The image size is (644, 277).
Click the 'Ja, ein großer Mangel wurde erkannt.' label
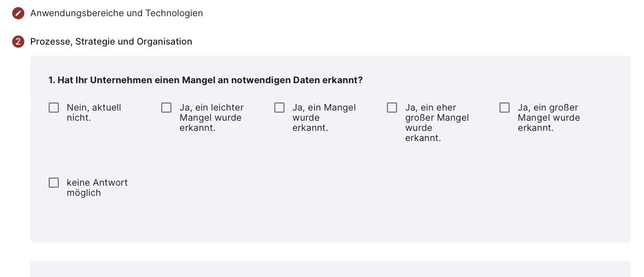549,118
